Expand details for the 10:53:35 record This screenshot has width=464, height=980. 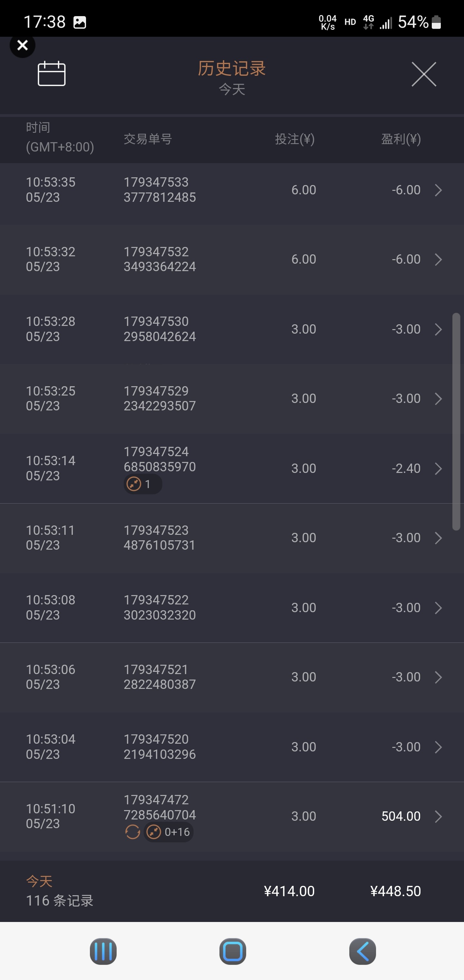click(438, 190)
